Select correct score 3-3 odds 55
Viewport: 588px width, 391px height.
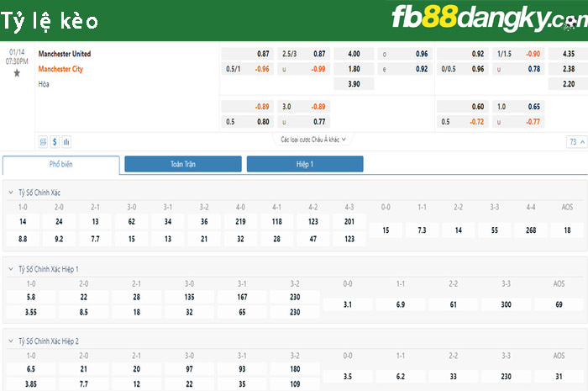click(x=495, y=230)
